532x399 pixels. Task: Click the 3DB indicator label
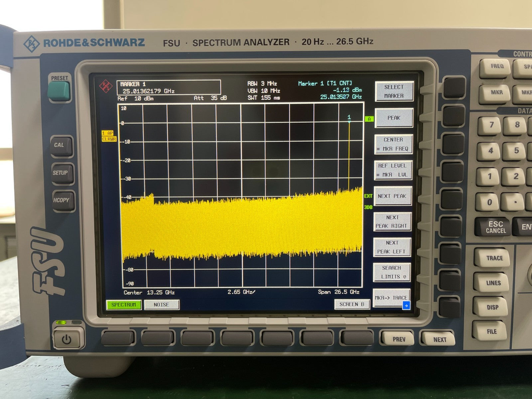point(368,207)
